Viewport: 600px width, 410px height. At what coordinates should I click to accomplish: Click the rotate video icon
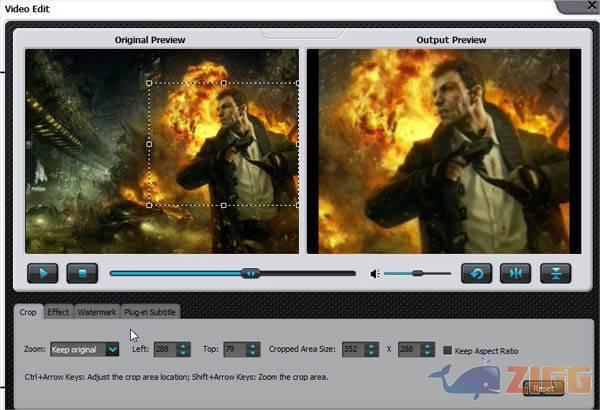[x=477, y=273]
